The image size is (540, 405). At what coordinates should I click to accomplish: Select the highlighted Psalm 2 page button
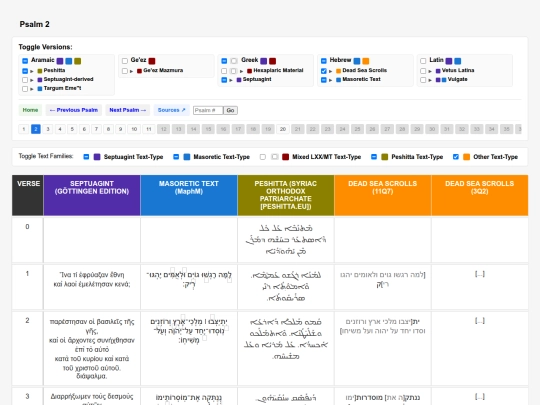(x=36, y=129)
